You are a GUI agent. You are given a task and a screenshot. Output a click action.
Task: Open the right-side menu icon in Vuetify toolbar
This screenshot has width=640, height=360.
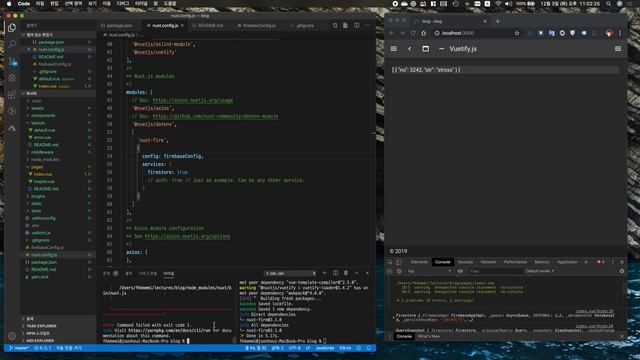click(x=618, y=49)
